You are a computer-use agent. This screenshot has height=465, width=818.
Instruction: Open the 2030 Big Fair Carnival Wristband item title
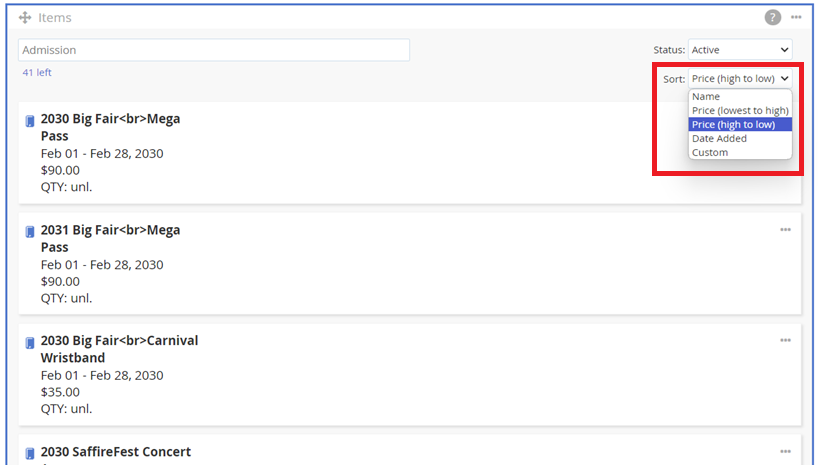(119, 349)
